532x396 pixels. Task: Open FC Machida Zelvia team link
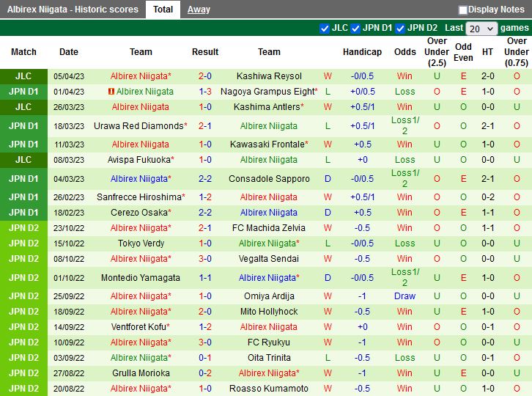point(269,228)
